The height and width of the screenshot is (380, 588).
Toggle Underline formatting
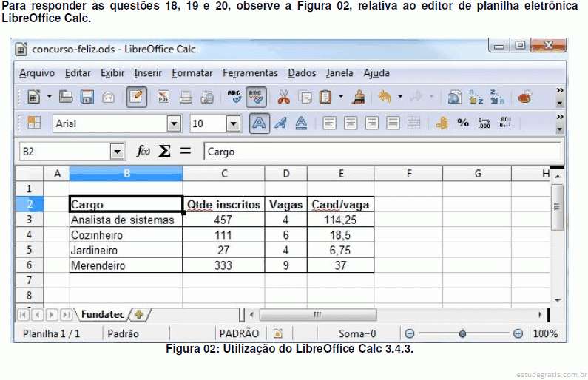pyautogui.click(x=301, y=123)
